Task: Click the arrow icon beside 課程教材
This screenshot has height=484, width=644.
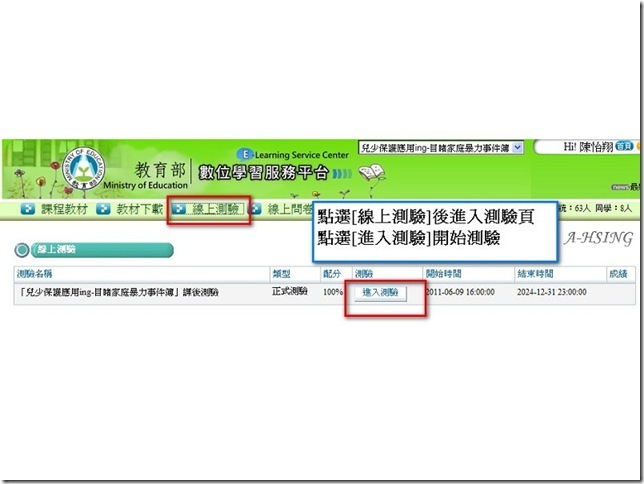Action: point(28,209)
